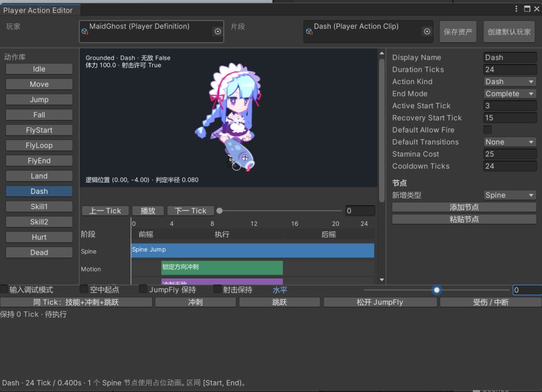Select the Move action
Viewport: 542px width, 392px height.
(x=39, y=84)
